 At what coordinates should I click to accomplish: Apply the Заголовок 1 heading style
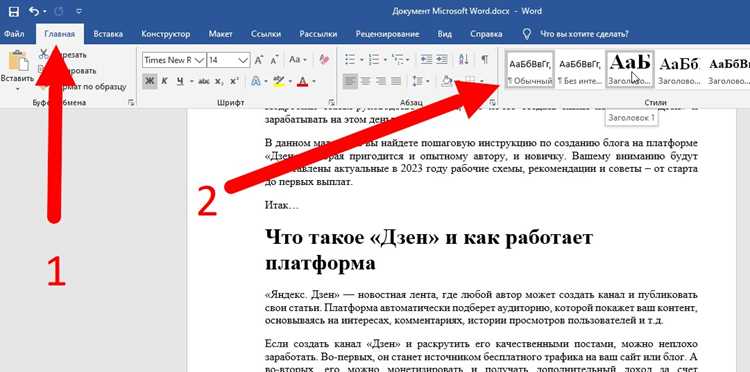[x=630, y=69]
